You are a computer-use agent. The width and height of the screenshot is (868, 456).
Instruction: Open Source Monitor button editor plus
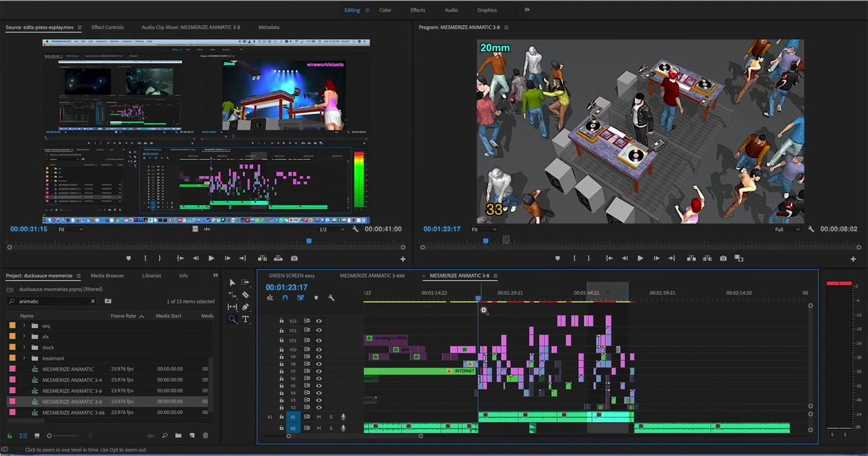point(403,259)
